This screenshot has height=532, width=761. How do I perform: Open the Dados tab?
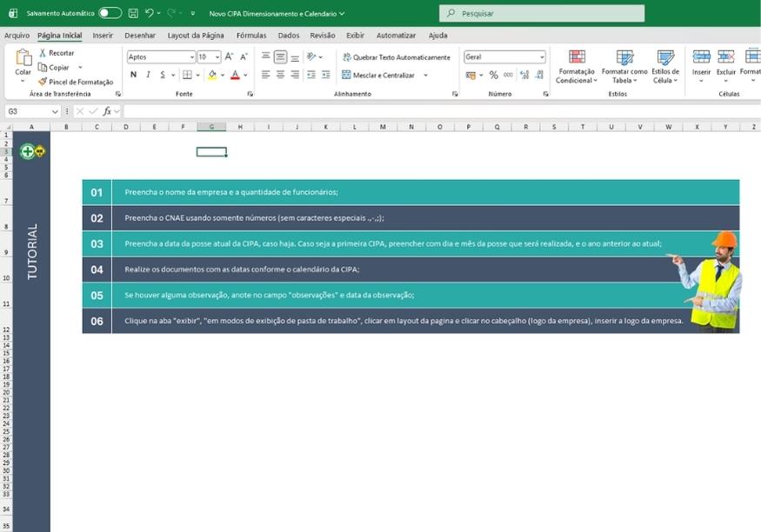pyautogui.click(x=289, y=36)
